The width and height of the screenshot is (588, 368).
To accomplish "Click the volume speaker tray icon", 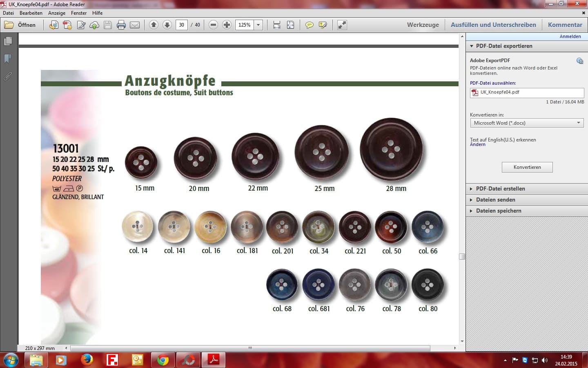I will (544, 360).
